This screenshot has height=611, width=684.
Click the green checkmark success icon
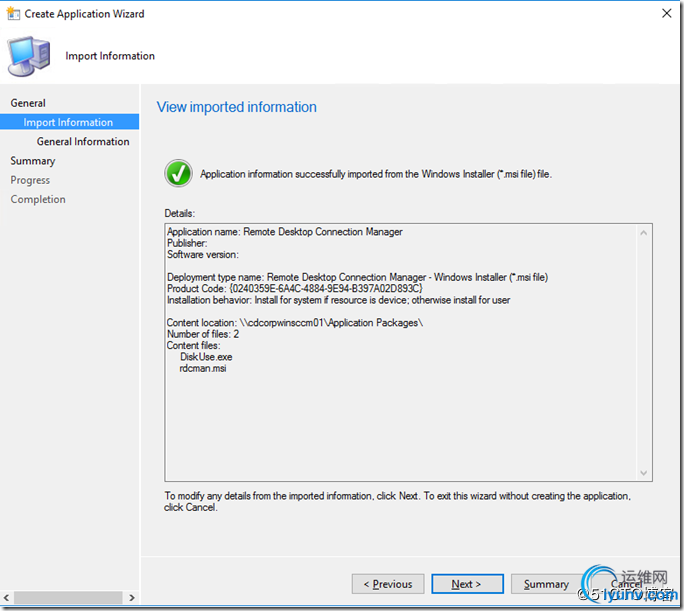(x=178, y=174)
